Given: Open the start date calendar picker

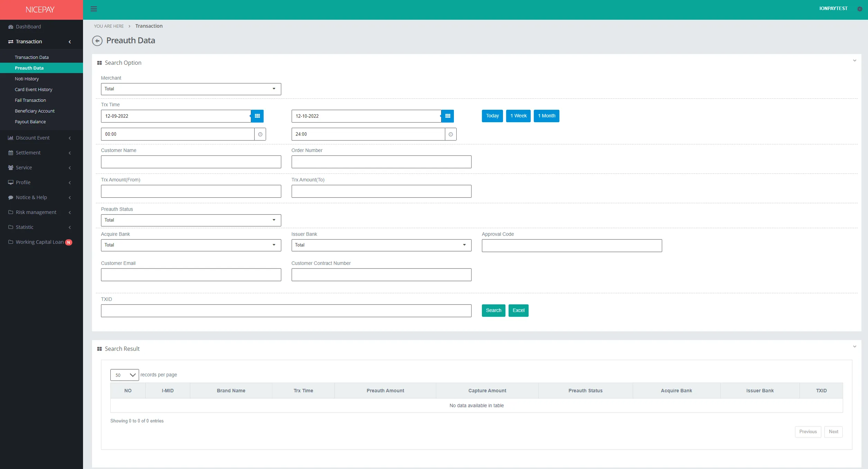Looking at the screenshot, I should coord(257,116).
